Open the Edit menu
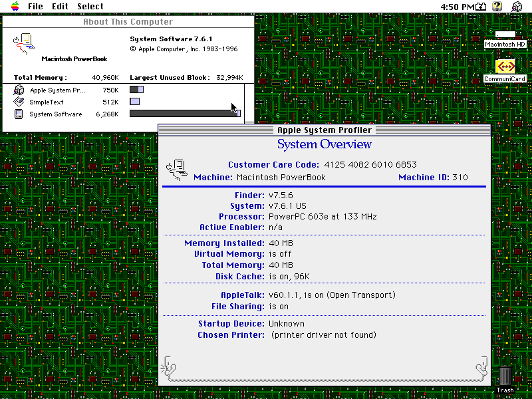 click(x=60, y=7)
